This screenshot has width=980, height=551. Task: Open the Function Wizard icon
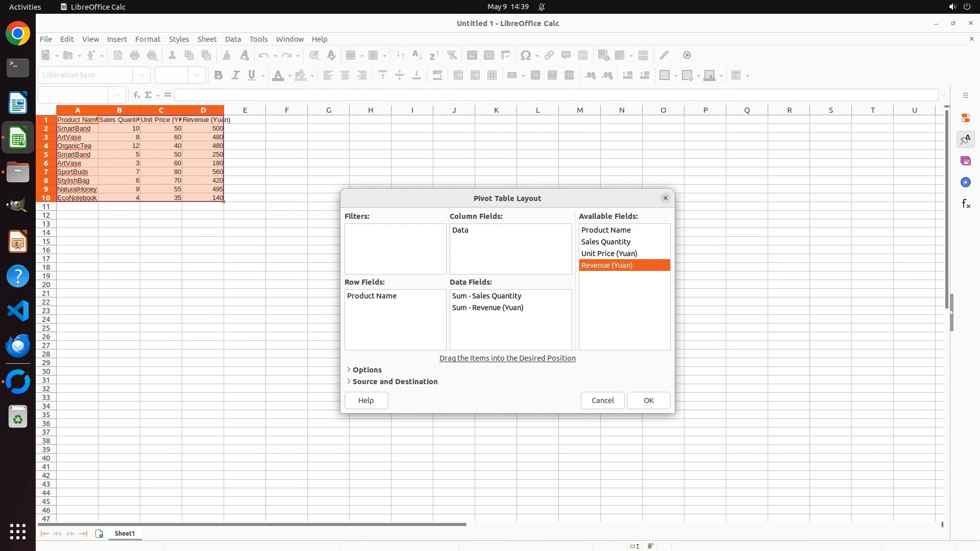pyautogui.click(x=136, y=95)
